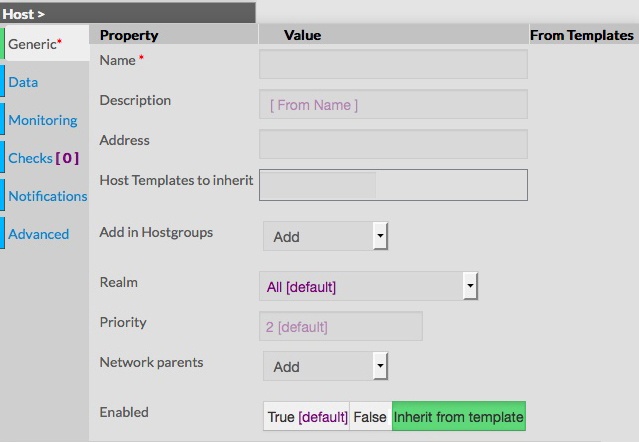Open the Realm dropdown arrow
Viewport: 639px width, 442px height.
point(470,286)
